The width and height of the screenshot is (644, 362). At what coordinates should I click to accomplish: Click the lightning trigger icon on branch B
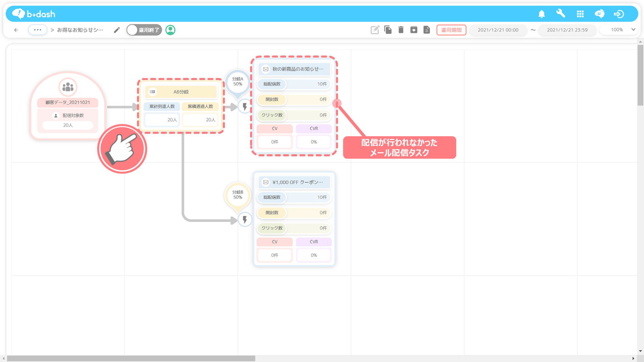245,220
